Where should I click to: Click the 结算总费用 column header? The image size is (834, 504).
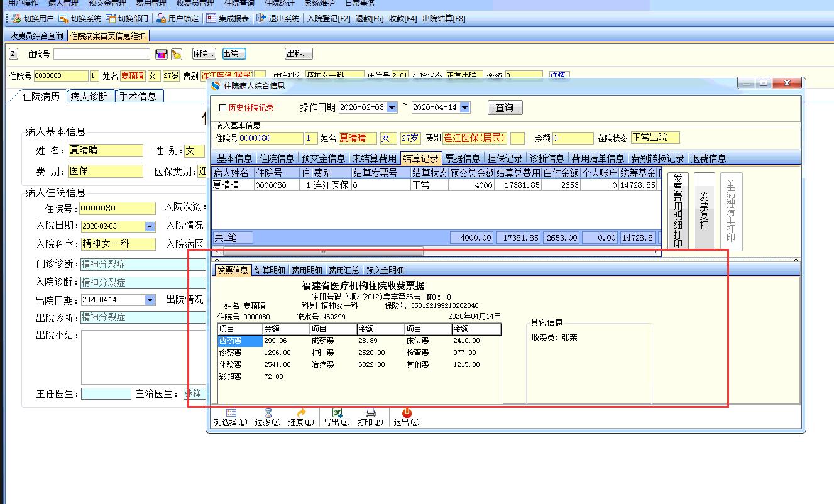[x=518, y=173]
